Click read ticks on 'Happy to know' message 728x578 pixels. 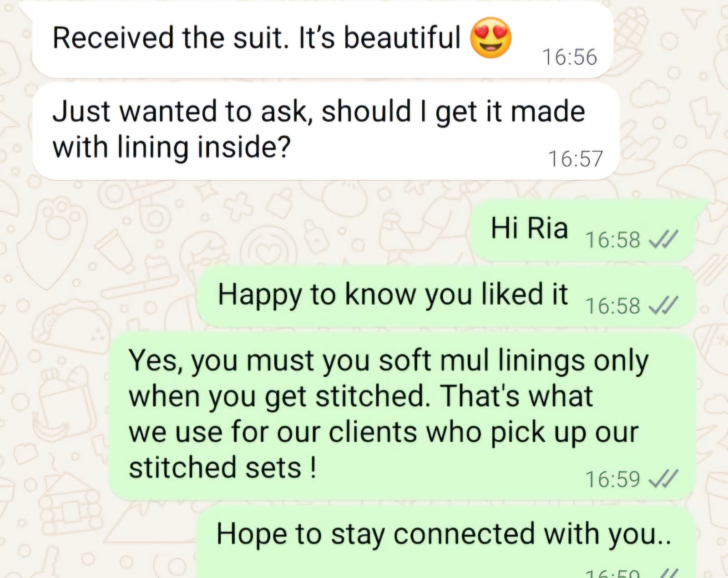(x=664, y=305)
